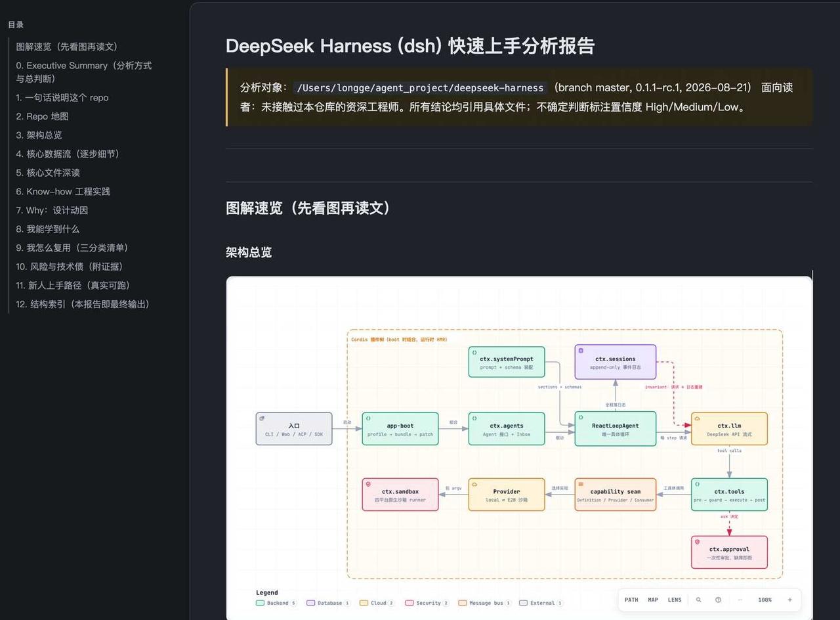
Task: Jump to 2. Repo 地图 section
Action: point(42,116)
